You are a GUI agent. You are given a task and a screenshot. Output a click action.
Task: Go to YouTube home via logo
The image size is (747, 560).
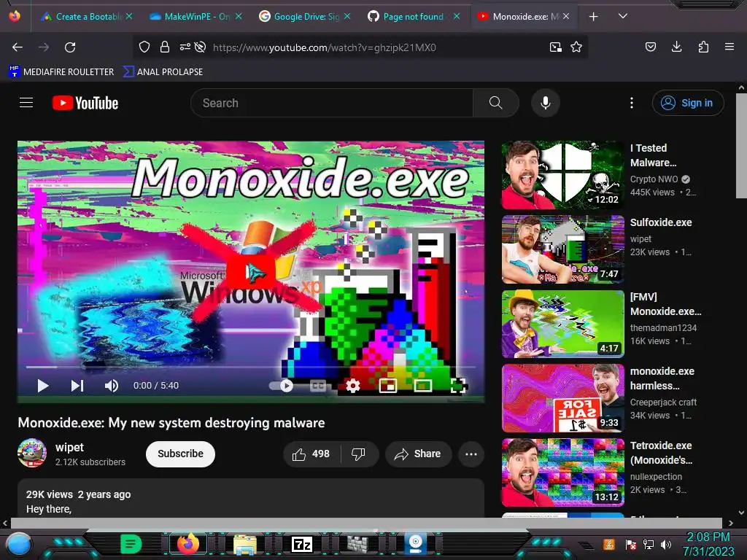[85, 103]
